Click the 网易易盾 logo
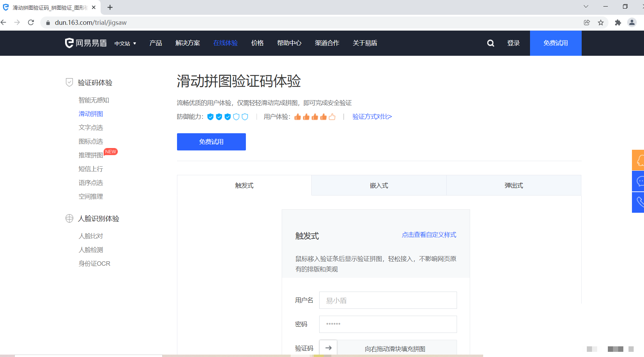 coord(85,43)
